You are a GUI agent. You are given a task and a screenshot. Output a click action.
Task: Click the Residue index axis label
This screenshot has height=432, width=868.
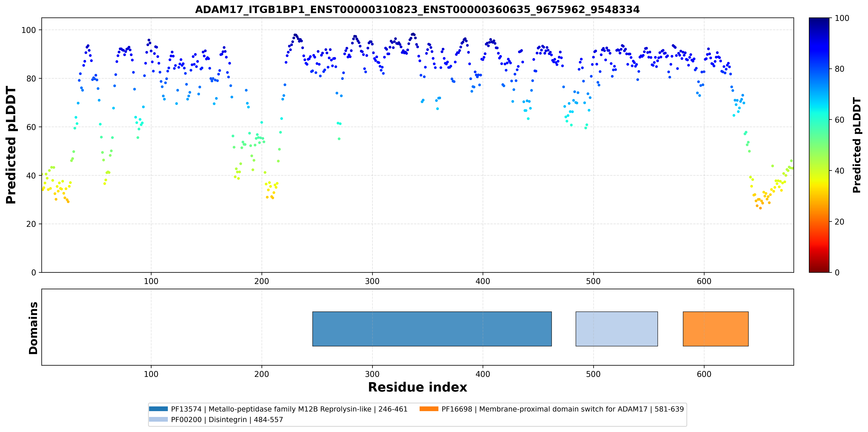[418, 387]
